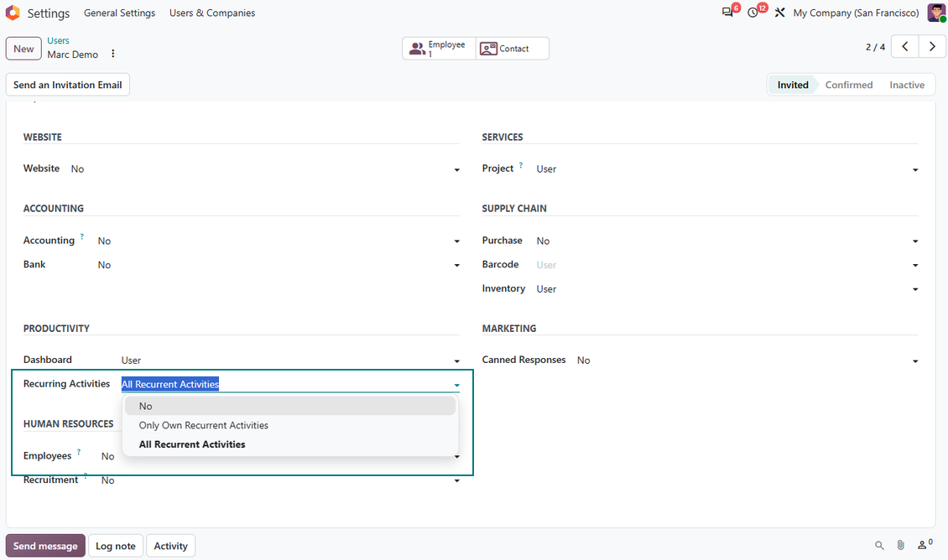The image size is (948, 560).
Task: Click the Marc Demo record title
Action: pos(72,54)
